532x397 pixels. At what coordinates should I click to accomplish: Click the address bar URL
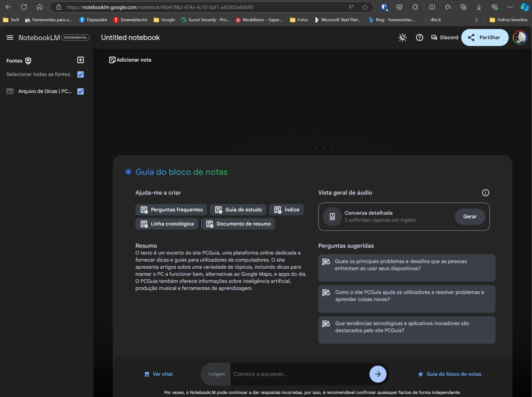tap(159, 7)
